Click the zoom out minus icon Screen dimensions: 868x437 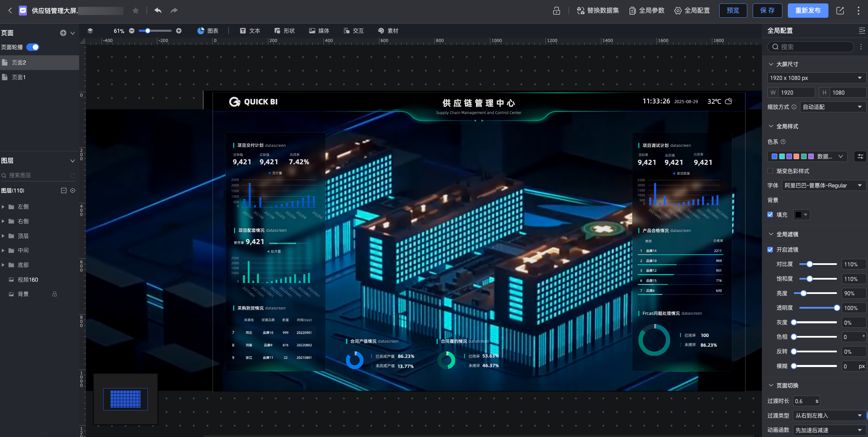coord(132,31)
